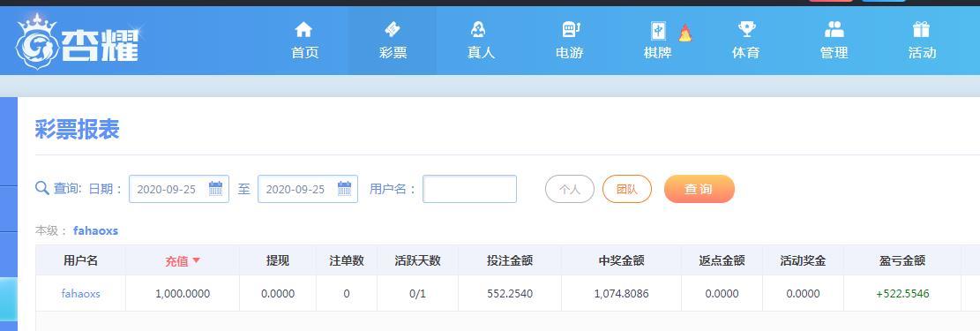Screen dimensions: 980x331
Task: Go to 首页 via house icon
Action: point(303,29)
